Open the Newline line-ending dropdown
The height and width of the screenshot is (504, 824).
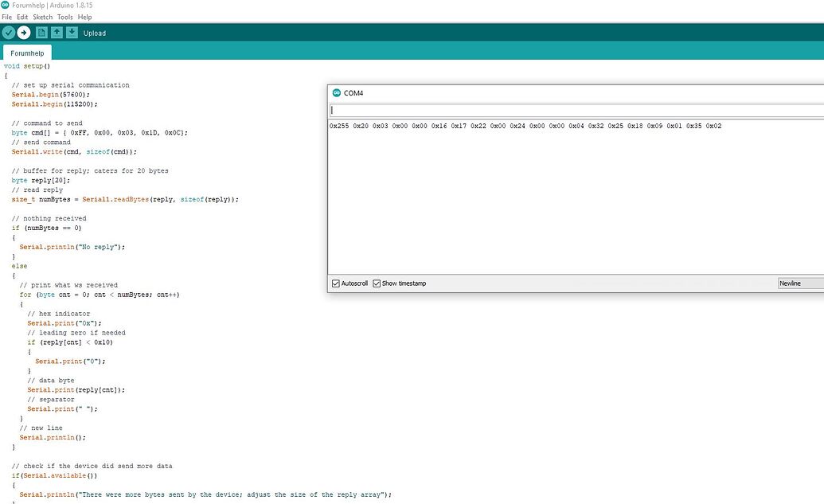pyautogui.click(x=800, y=283)
